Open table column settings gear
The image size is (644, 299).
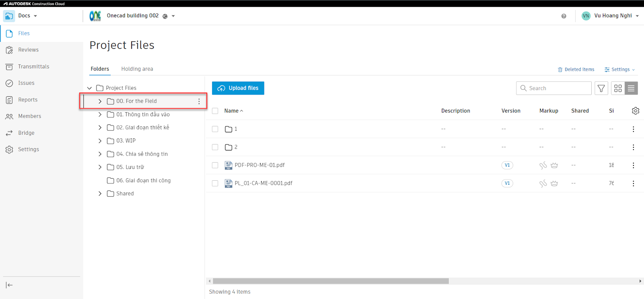(x=636, y=111)
